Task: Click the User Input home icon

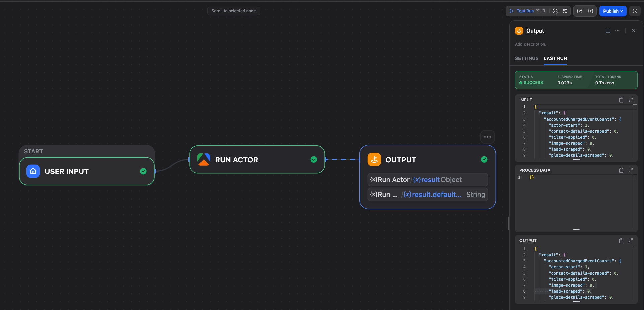Action: [33, 171]
